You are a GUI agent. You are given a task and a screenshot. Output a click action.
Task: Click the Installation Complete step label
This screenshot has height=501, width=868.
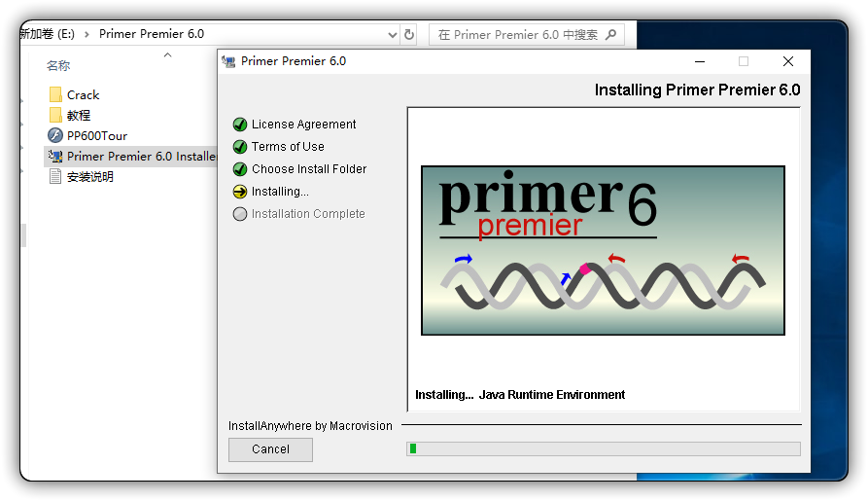click(308, 214)
